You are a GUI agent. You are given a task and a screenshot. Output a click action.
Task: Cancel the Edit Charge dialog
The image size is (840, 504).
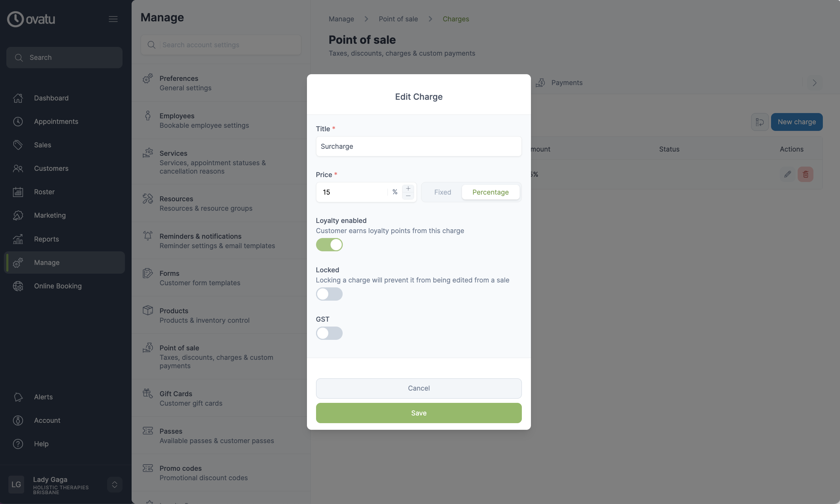point(419,388)
